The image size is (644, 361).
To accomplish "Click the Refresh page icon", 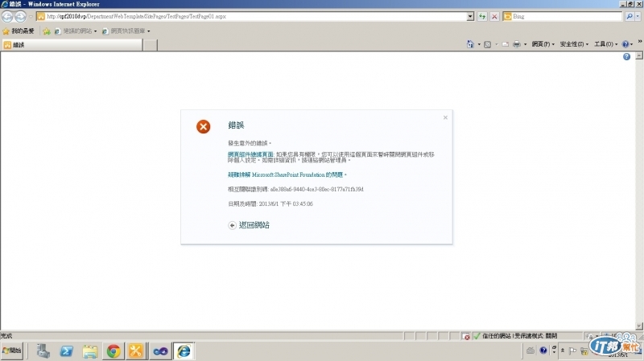I will [482, 16].
